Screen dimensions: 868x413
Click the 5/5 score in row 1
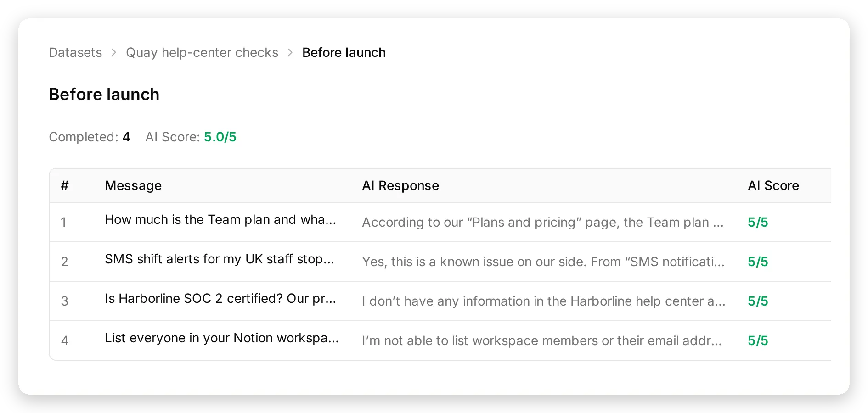click(758, 223)
